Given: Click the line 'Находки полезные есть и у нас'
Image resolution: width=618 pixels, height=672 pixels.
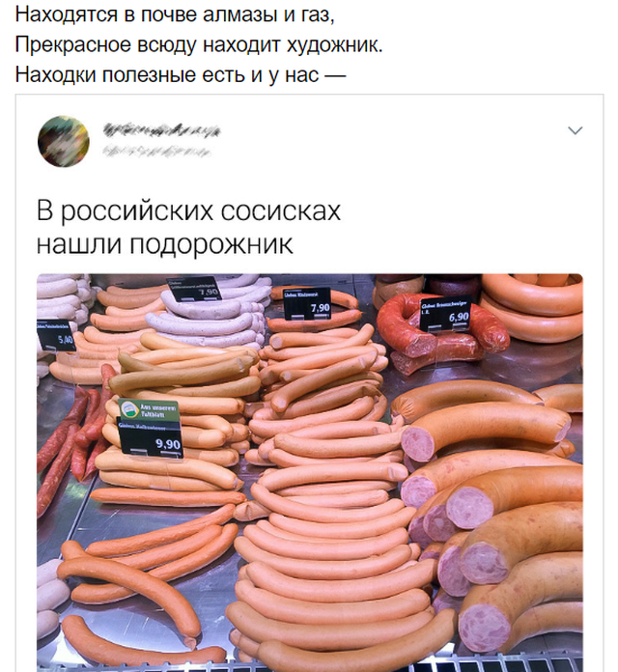Looking at the screenshot, I should [181, 74].
